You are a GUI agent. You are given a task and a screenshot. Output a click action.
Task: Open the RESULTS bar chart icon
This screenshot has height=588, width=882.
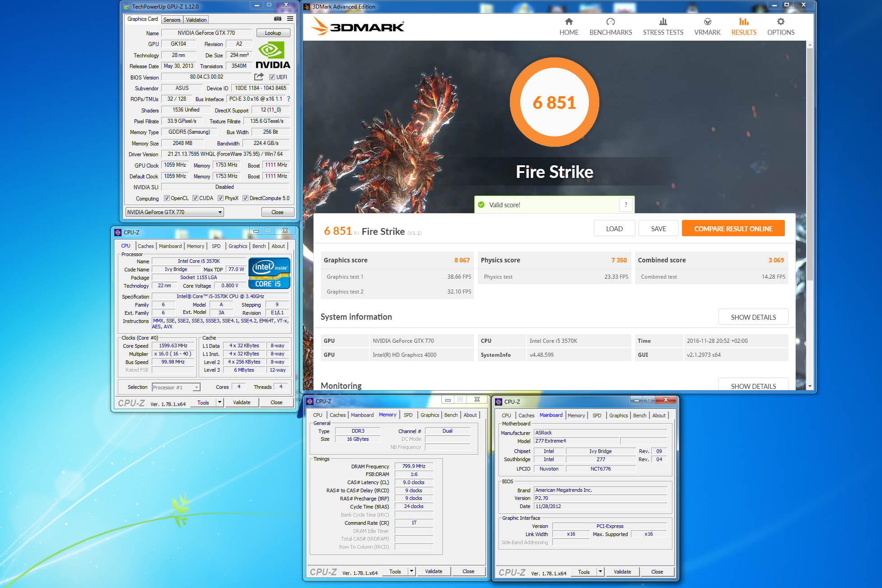pyautogui.click(x=744, y=22)
